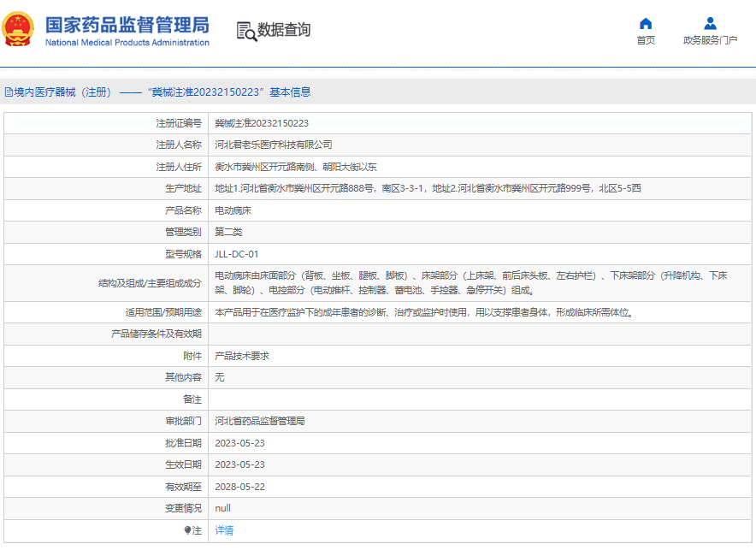The height and width of the screenshot is (550, 756).
Task: Click breadcrumb 境内医疗器械（注册）
Action: (62, 92)
